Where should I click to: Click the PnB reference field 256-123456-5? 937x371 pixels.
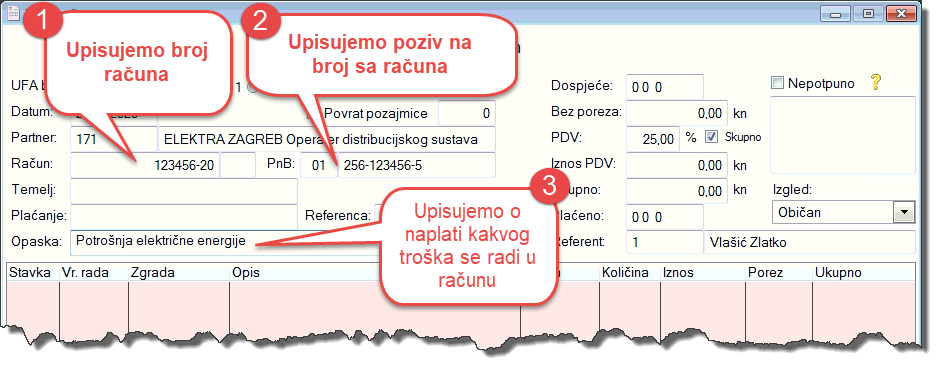(417, 165)
